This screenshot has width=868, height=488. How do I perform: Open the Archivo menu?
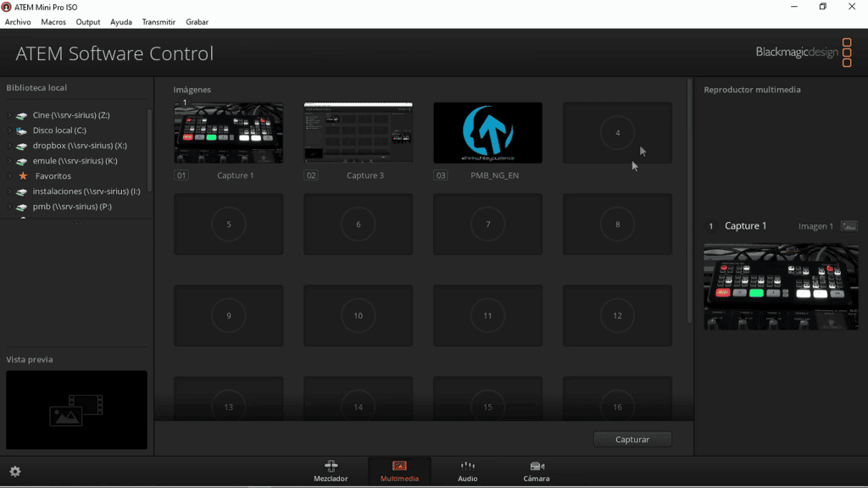(18, 22)
